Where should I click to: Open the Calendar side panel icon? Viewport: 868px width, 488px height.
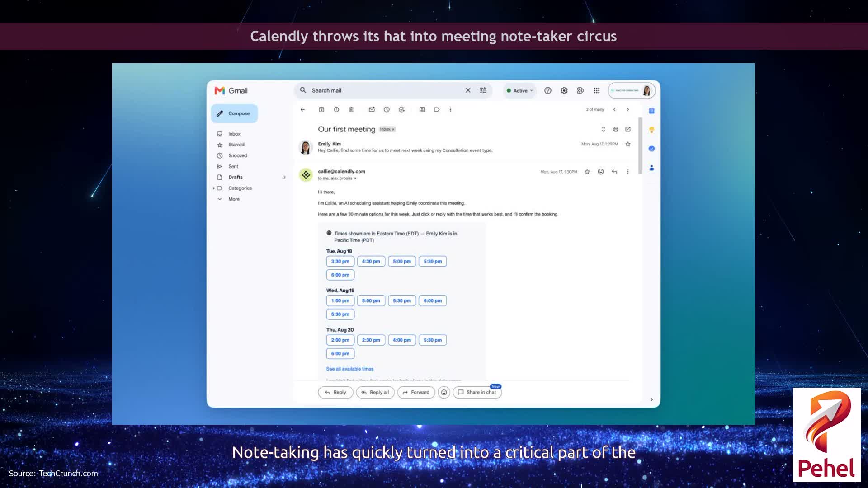coord(651,111)
